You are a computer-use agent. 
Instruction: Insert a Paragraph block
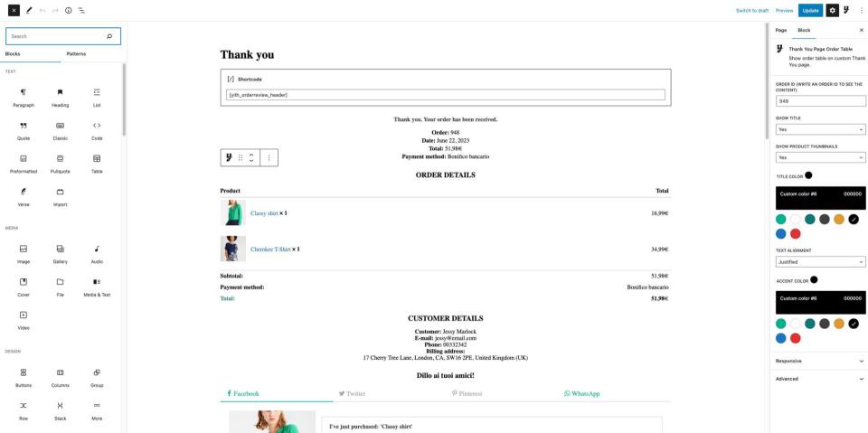(x=24, y=97)
